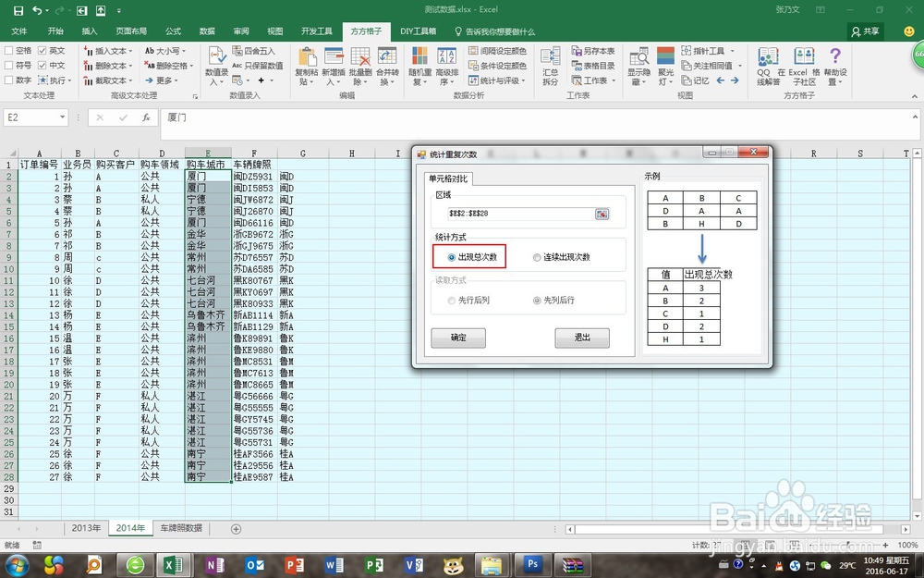The image size is (924, 578).
Task: Open Windows Start menu
Action: (17, 565)
